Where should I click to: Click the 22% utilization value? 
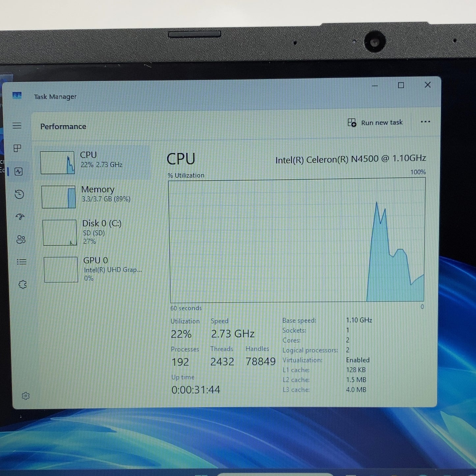(181, 334)
